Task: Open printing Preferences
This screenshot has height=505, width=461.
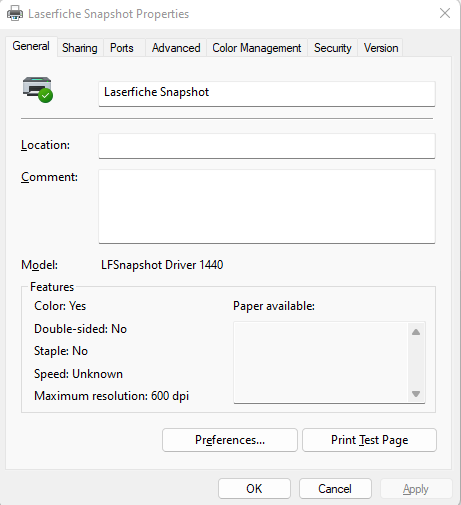Action: [x=230, y=440]
